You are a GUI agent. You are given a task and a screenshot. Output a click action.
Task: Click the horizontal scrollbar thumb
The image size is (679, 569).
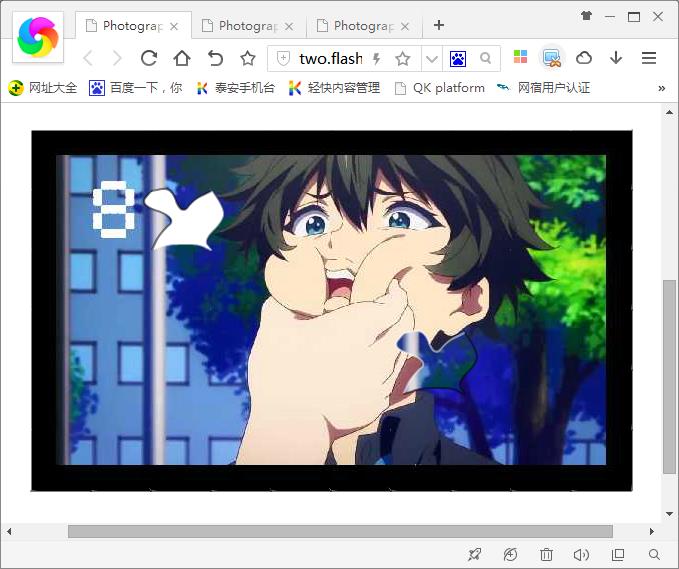pos(340,531)
